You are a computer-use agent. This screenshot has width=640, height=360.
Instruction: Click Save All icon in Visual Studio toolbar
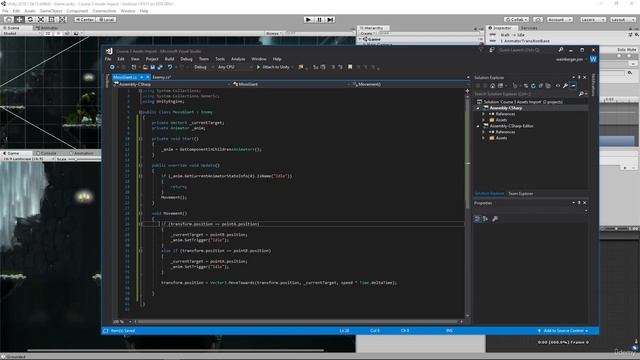click(x=160, y=67)
